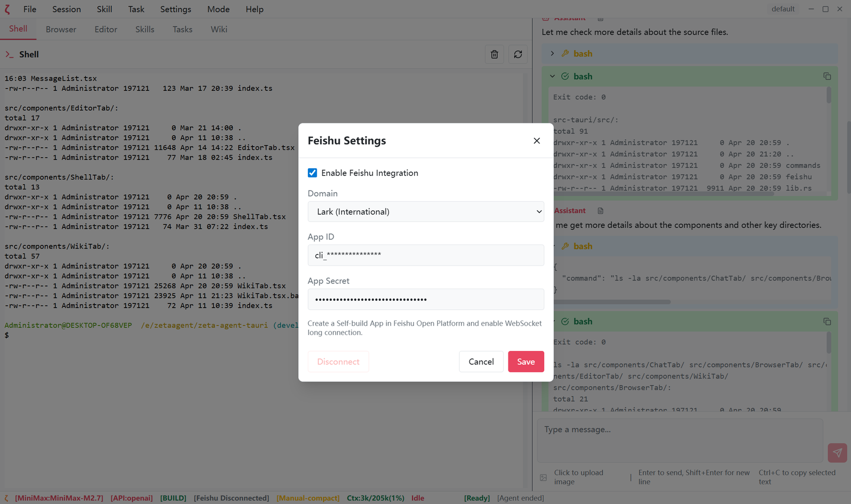Collapse the green bash block with Exit code
Image resolution: width=851 pixels, height=504 pixels.
click(x=552, y=77)
